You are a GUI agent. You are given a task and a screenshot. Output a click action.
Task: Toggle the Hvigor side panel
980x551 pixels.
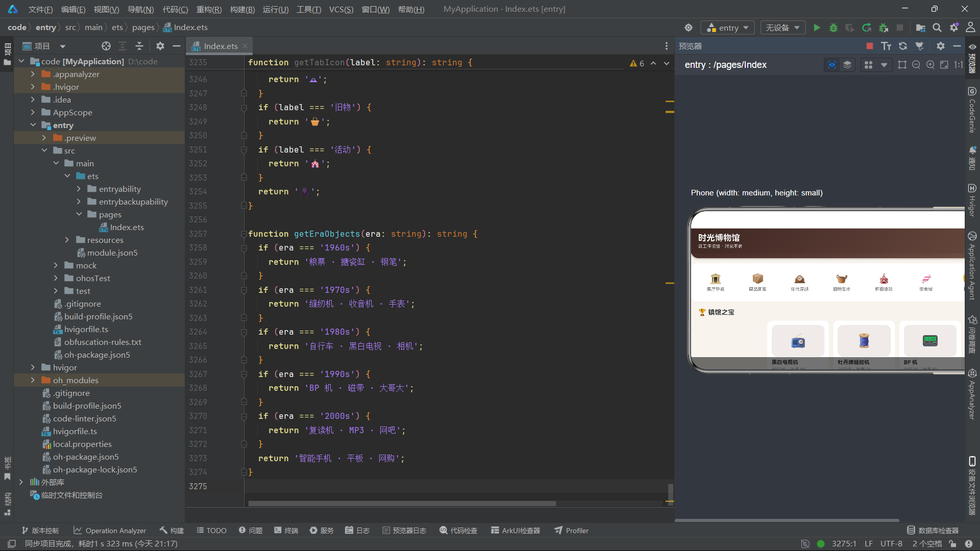point(972,201)
